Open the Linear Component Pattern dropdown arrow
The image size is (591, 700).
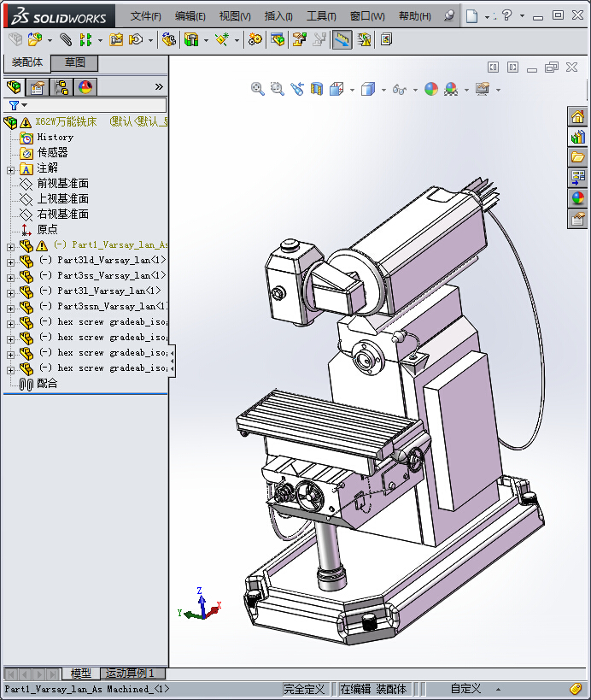[x=100, y=41]
